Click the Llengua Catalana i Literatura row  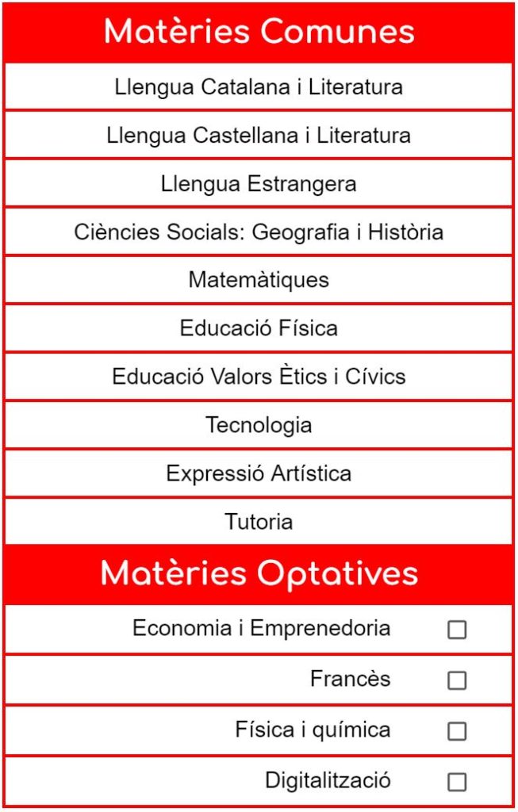tap(259, 86)
